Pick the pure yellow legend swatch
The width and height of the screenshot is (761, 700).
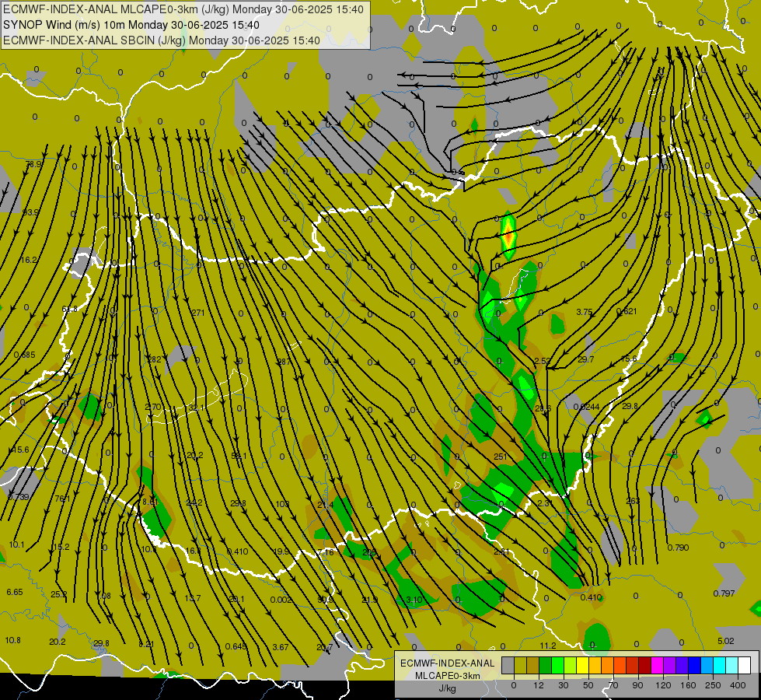point(583,666)
